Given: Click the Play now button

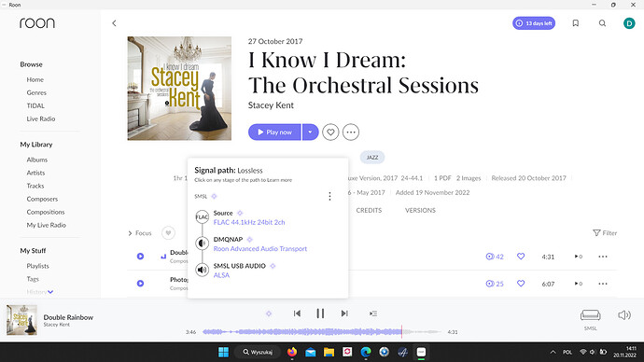Looking at the screenshot, I should pyautogui.click(x=274, y=132).
